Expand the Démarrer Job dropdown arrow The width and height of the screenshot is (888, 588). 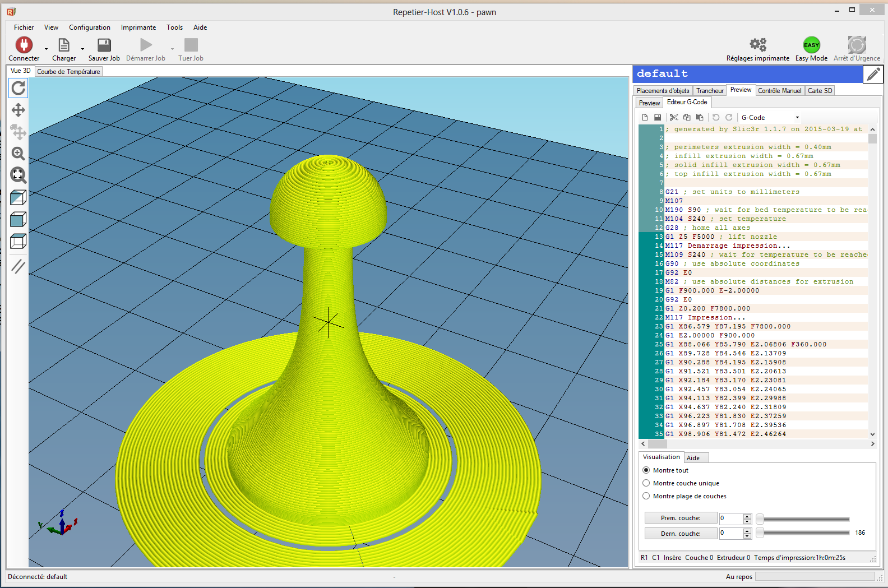[172, 49]
